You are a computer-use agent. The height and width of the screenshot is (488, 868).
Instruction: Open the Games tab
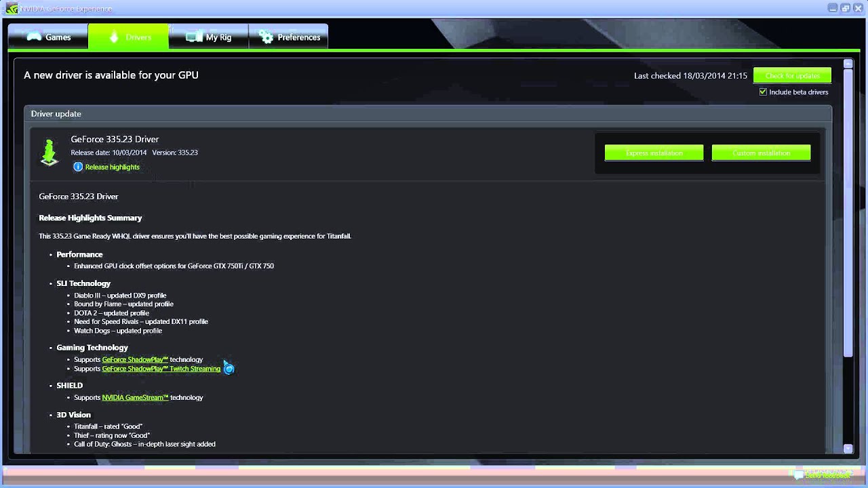48,37
